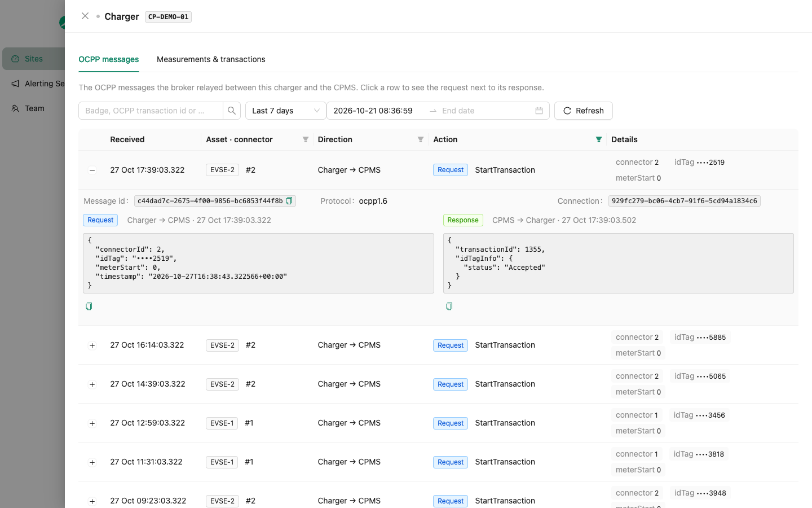Close the Charger detail drawer

(85, 16)
